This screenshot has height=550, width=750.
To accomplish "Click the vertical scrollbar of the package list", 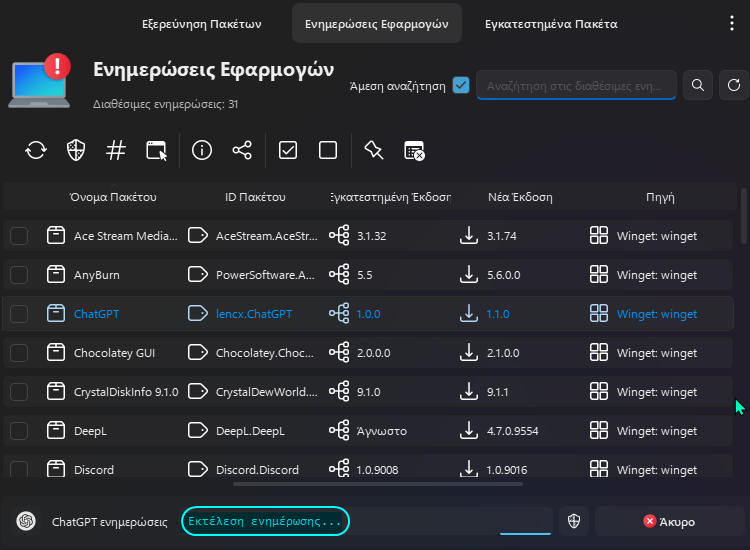I will (x=744, y=216).
